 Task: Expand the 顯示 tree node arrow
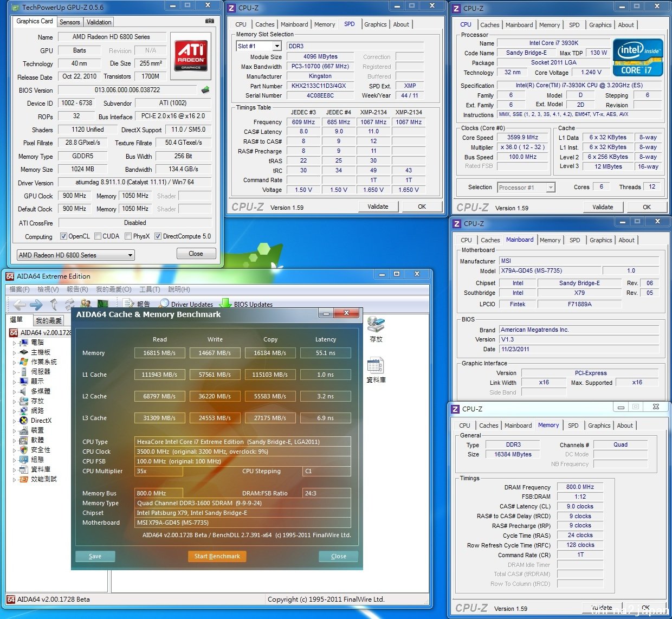pos(15,382)
